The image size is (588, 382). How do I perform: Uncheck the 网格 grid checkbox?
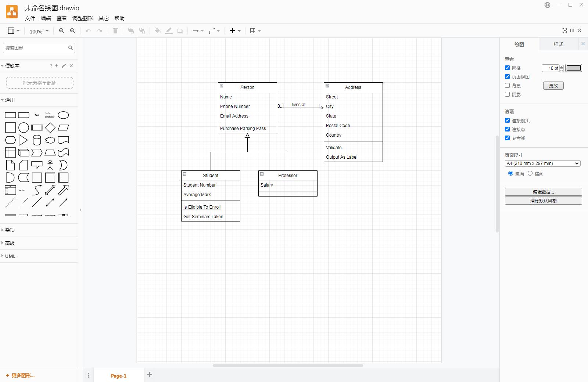pos(507,68)
